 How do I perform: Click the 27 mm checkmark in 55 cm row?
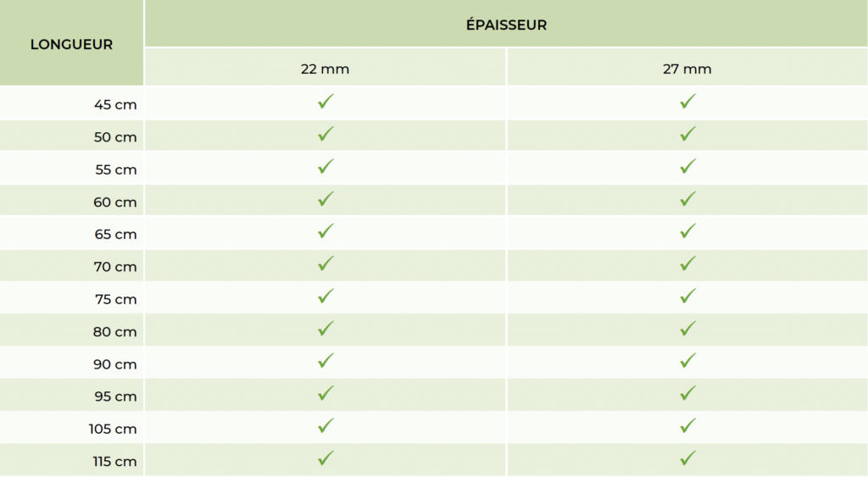687,166
